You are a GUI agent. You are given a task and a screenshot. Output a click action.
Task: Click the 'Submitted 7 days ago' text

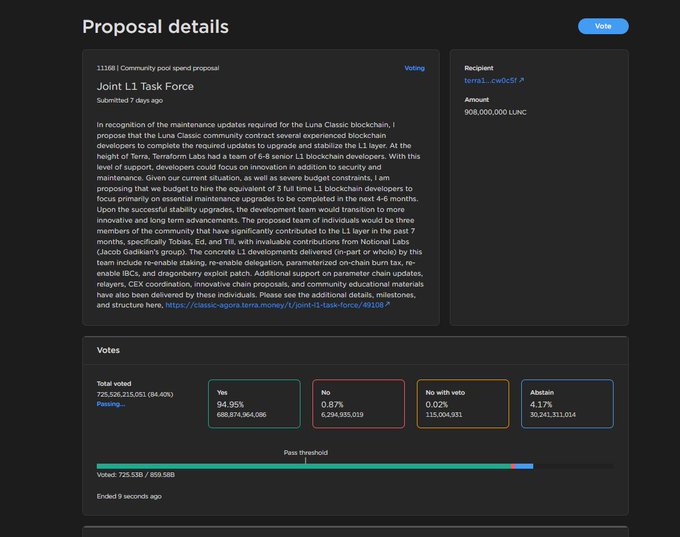click(x=130, y=100)
